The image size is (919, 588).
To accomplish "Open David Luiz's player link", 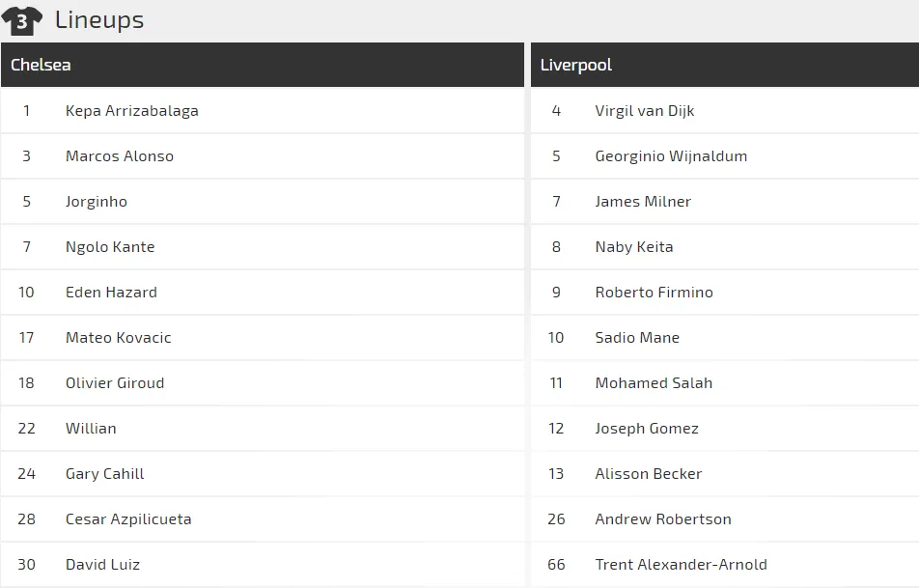I will tap(102, 565).
